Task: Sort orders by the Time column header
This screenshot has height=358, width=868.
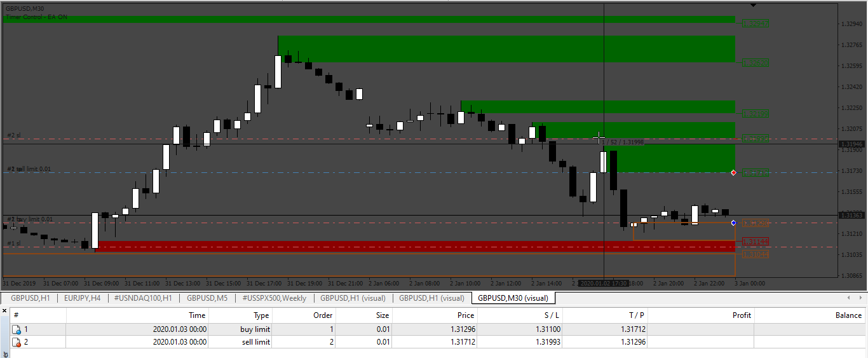Action: tap(138, 315)
